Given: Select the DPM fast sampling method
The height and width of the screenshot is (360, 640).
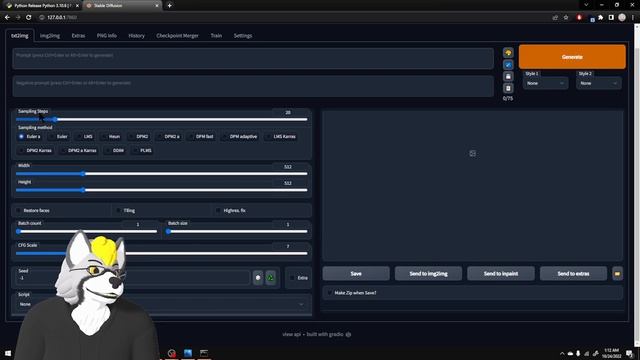Looking at the screenshot, I should click(201, 136).
